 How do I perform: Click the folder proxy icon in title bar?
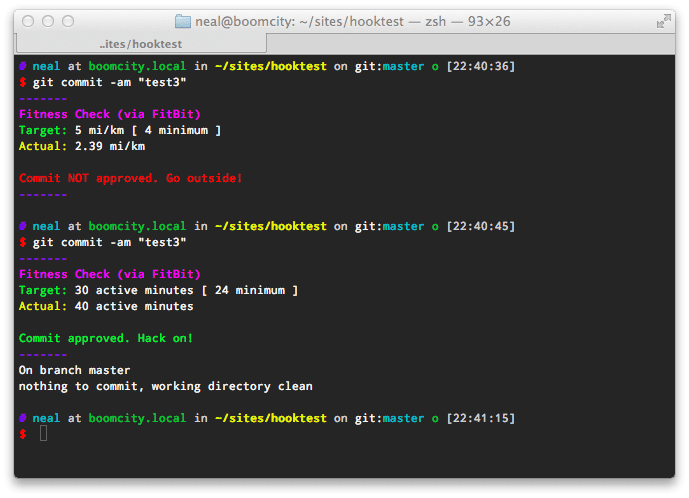(183, 21)
